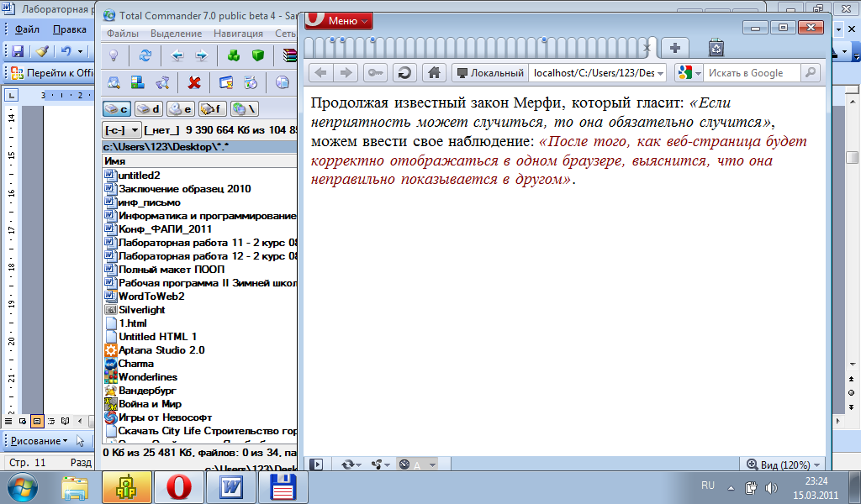Click the search magnifier button in Opera
The height and width of the screenshot is (504, 861).
click(x=811, y=72)
